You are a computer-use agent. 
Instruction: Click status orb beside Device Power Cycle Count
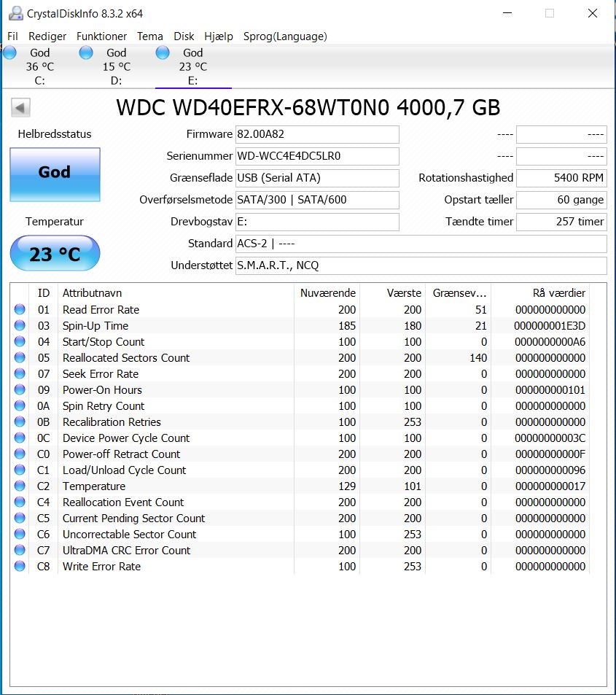20,438
